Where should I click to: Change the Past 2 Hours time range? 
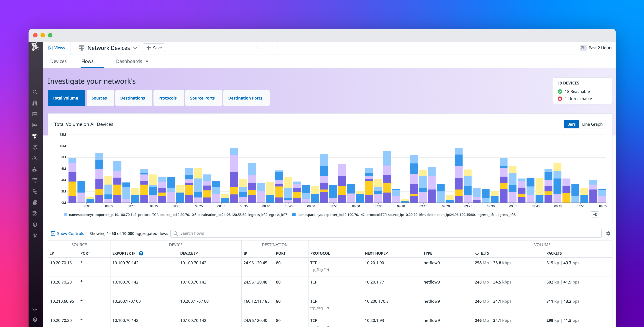coord(600,48)
